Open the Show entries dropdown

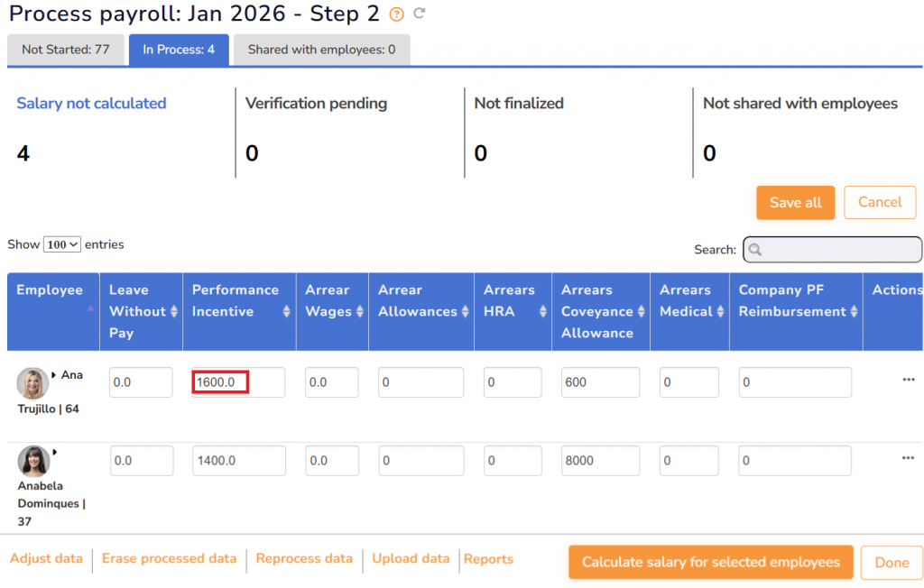click(x=62, y=244)
